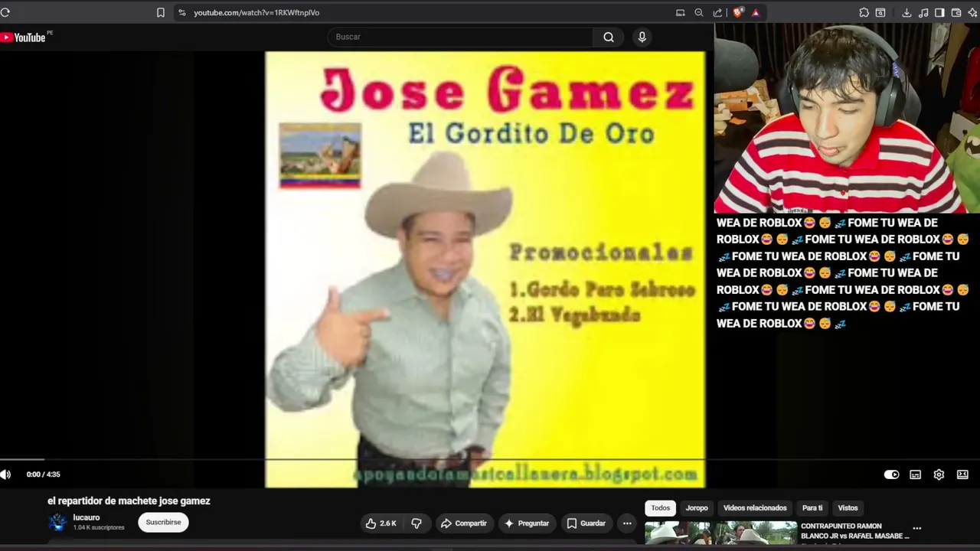Viewport: 980px width, 551px height.
Task: Toggle the browser sidebar panel icon
Action: coord(939,12)
